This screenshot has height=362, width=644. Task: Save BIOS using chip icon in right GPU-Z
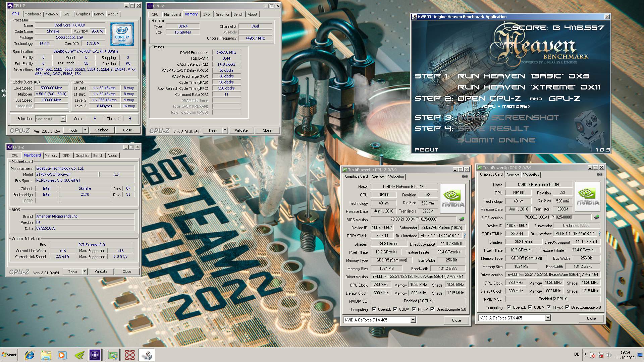(597, 217)
